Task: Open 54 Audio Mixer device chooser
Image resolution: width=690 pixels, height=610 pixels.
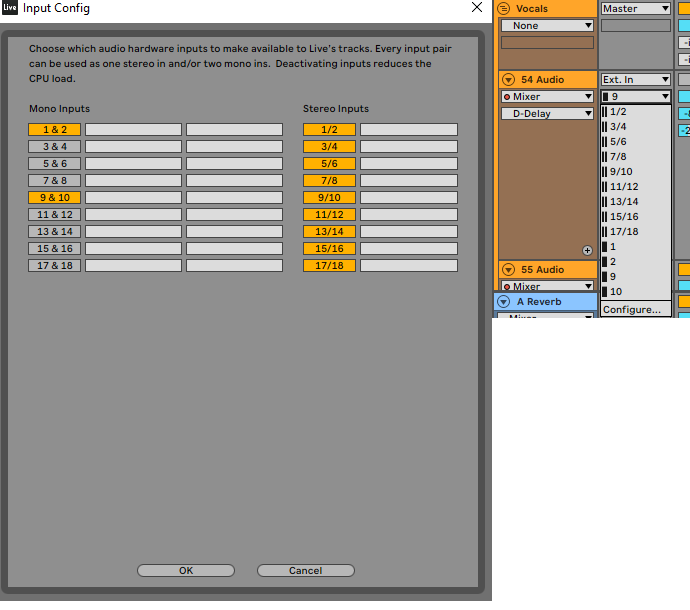Action: [x=547, y=96]
